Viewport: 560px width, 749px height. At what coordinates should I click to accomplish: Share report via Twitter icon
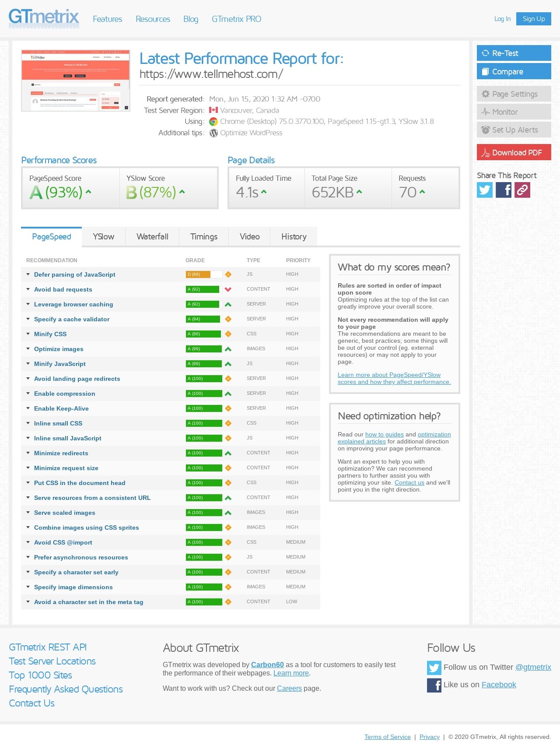pyautogui.click(x=485, y=190)
